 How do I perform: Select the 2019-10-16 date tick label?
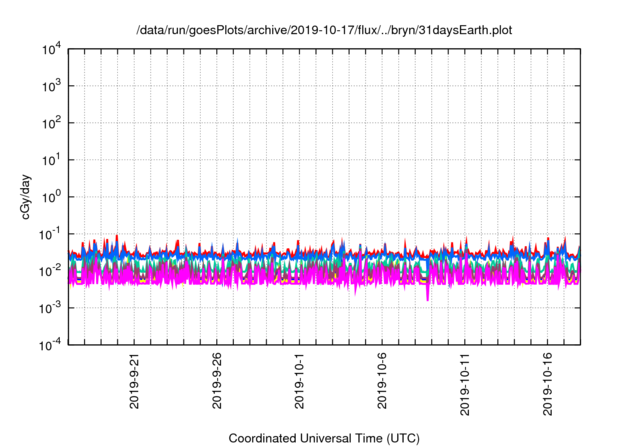pyautogui.click(x=549, y=383)
